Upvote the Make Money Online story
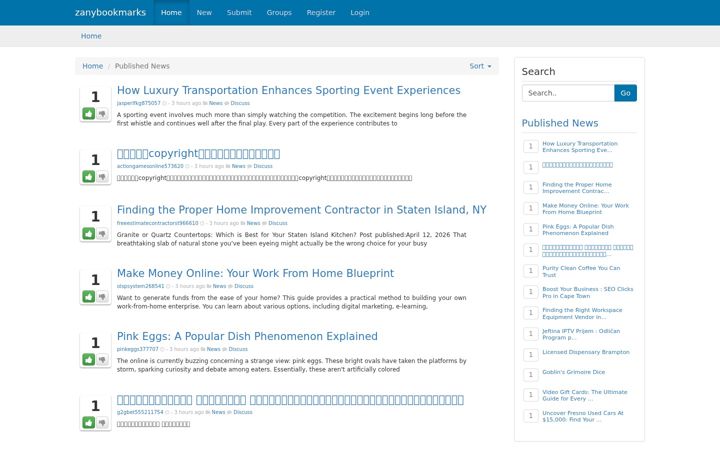 tap(89, 297)
